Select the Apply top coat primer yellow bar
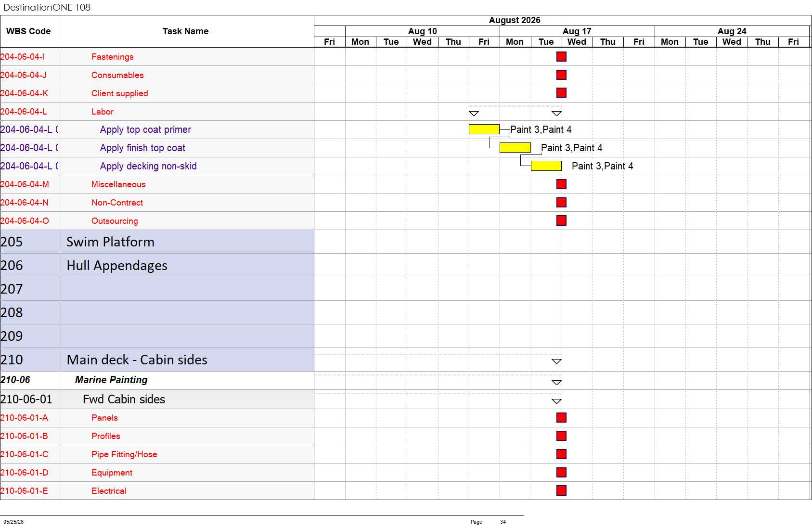Viewport: 812px width, 528px height. [484, 129]
